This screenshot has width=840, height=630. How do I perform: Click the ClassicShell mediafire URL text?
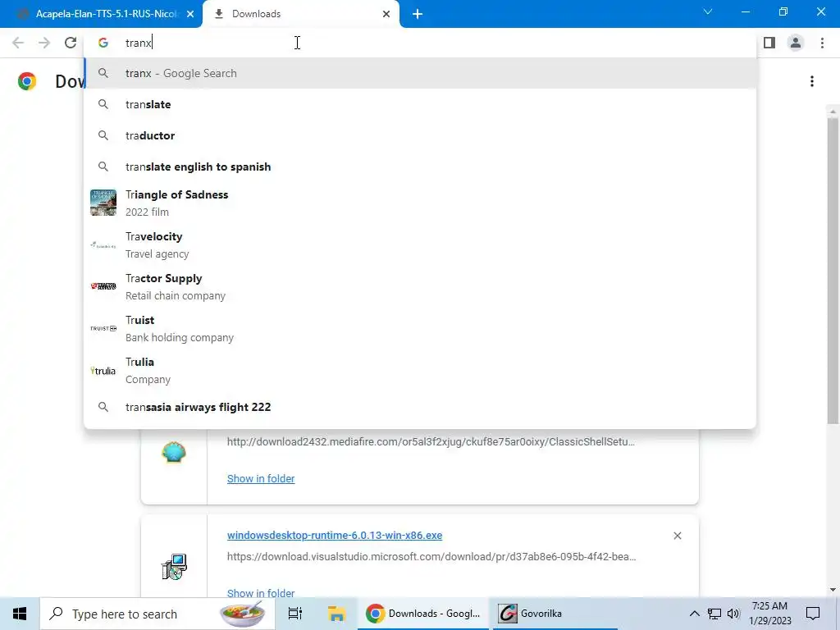pos(431,442)
